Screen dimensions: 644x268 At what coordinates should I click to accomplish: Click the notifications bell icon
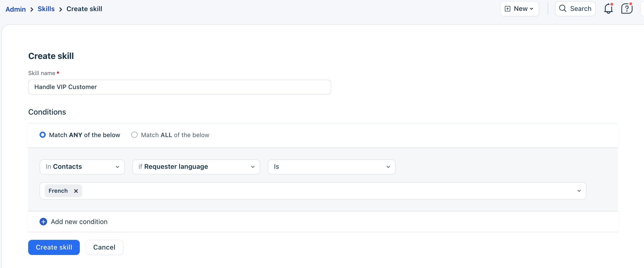608,9
